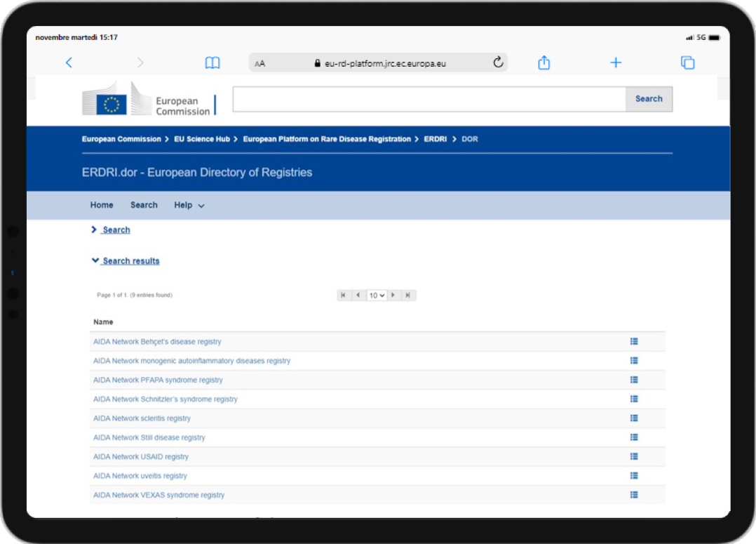The height and width of the screenshot is (544, 756).
Task: Open AIDA Network monogenic autoinflammatory diseases registry
Action: click(x=192, y=361)
